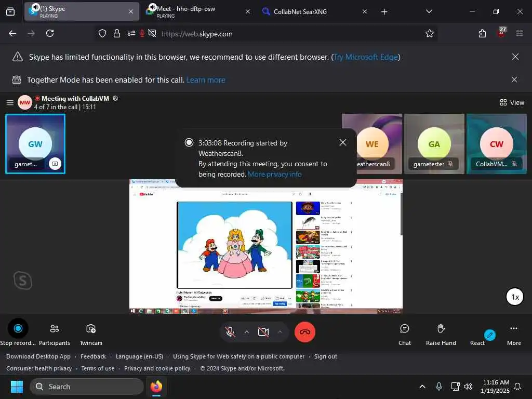This screenshot has height=399, width=532.
Task: Expand microphone options chevron
Action: (x=247, y=332)
